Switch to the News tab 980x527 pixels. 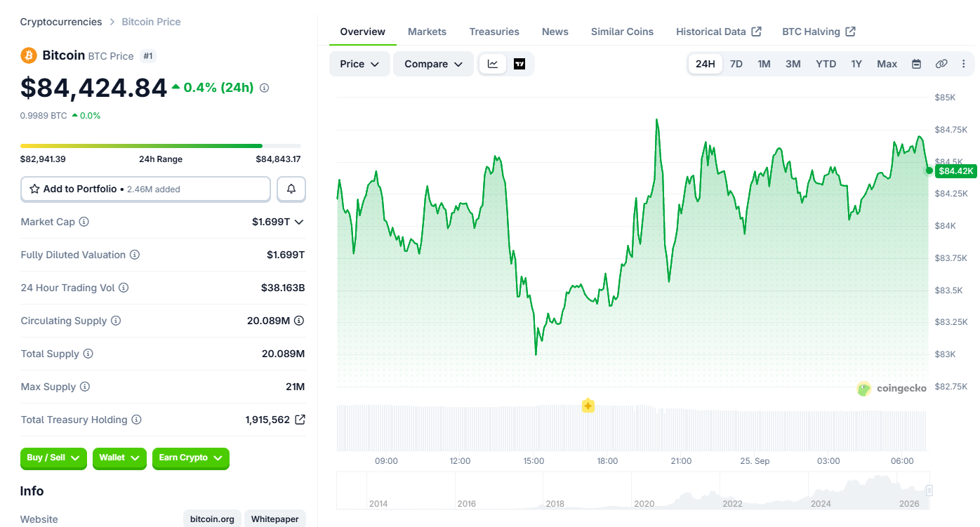(x=555, y=32)
